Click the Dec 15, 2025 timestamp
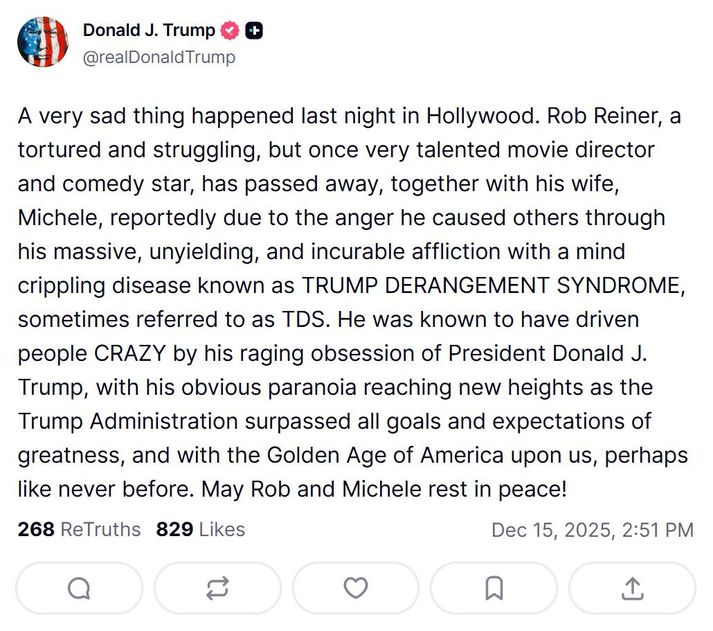Screen dimensions: 713x631 pyautogui.click(x=592, y=530)
